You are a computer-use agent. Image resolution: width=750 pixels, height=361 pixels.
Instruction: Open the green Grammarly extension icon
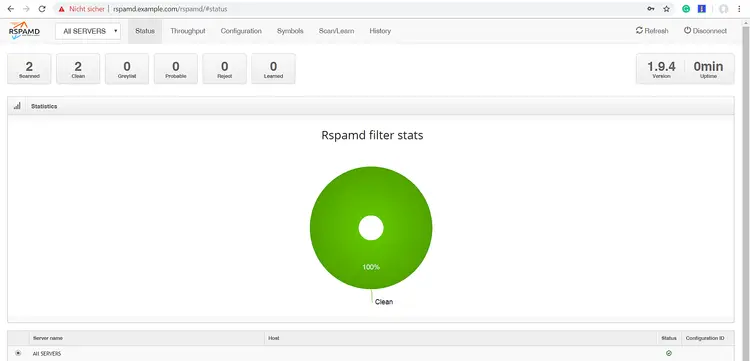pos(686,9)
